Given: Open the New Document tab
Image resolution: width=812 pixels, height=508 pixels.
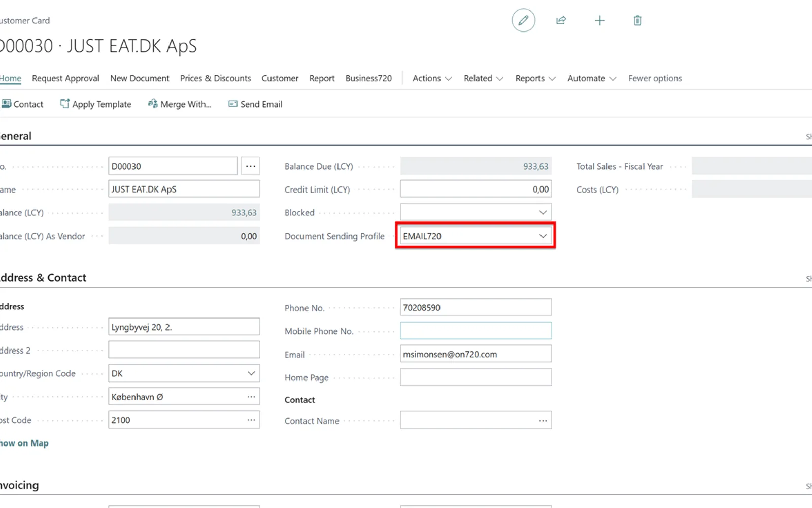Looking at the screenshot, I should tap(140, 78).
